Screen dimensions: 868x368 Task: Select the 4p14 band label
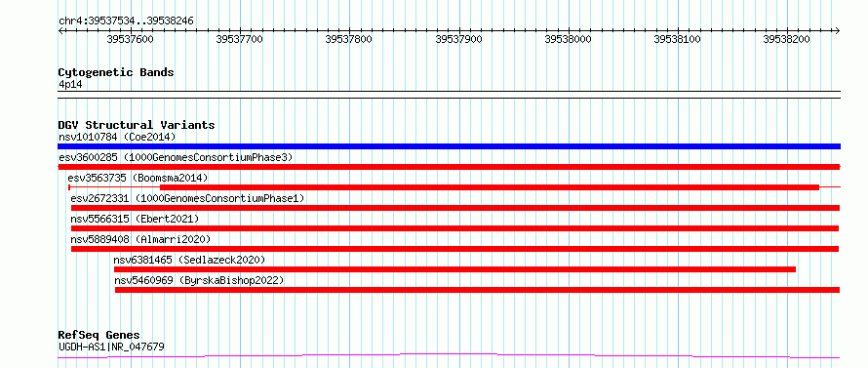(x=70, y=84)
